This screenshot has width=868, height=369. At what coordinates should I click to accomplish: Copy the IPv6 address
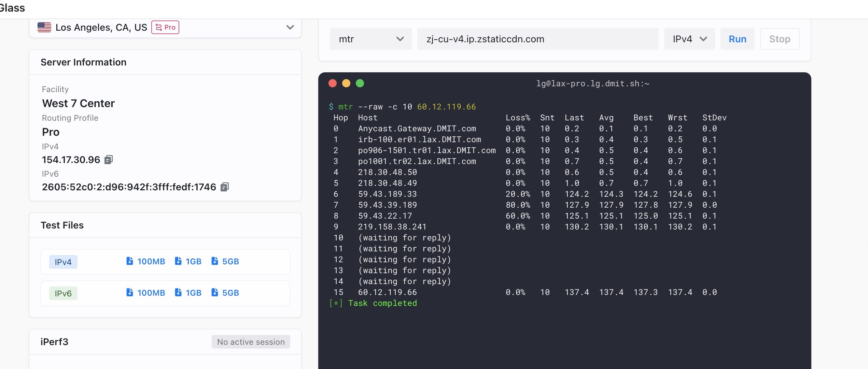click(224, 187)
